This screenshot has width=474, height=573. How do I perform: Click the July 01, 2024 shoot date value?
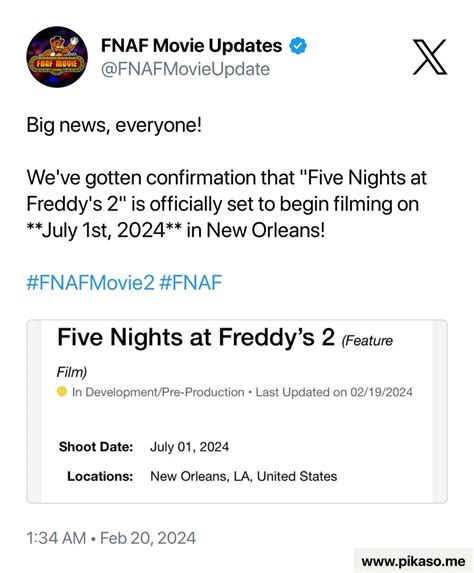coord(190,447)
